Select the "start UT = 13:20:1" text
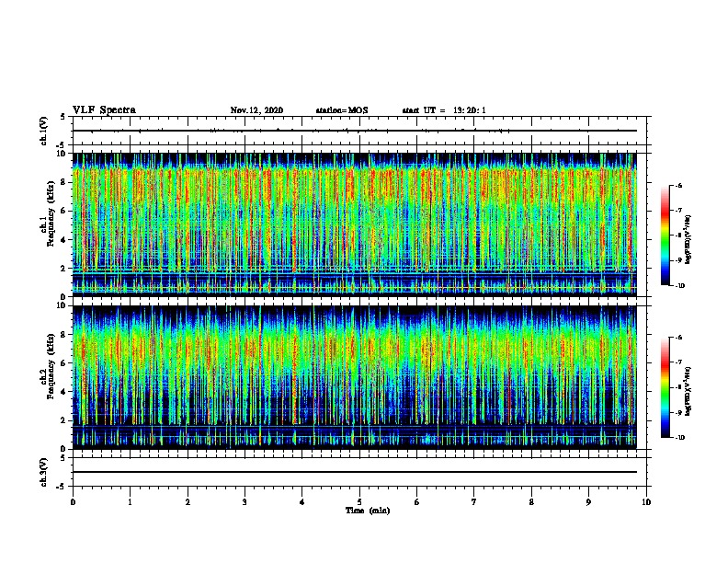The height and width of the screenshot is (563, 728). [x=444, y=110]
